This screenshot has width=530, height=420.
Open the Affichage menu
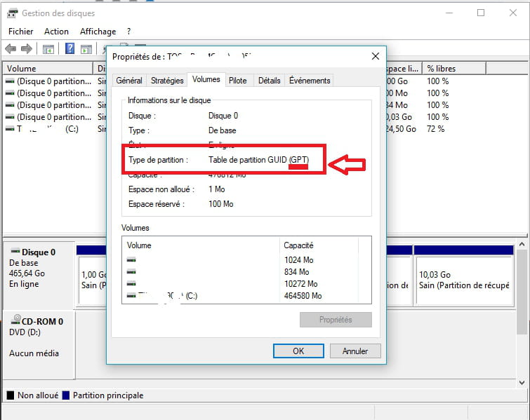tap(98, 32)
